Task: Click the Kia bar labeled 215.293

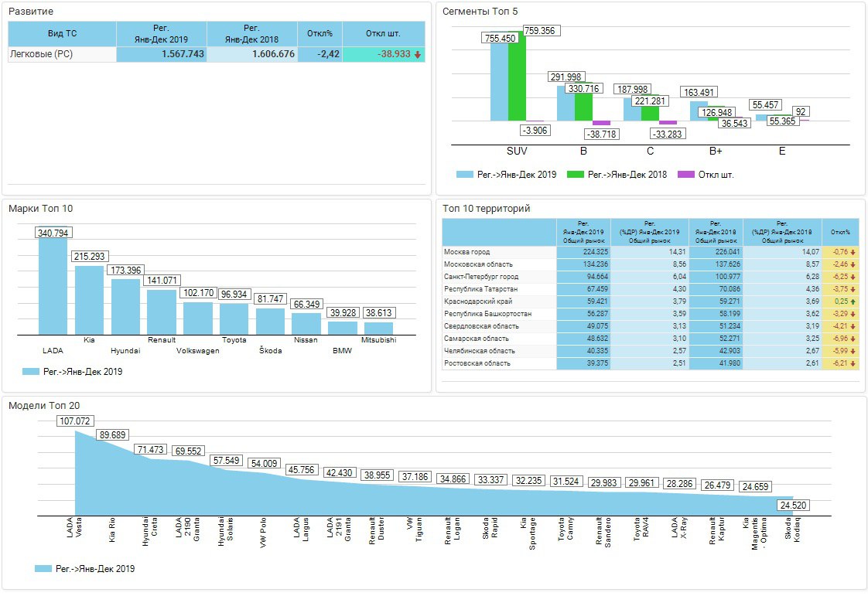Action: [89, 301]
